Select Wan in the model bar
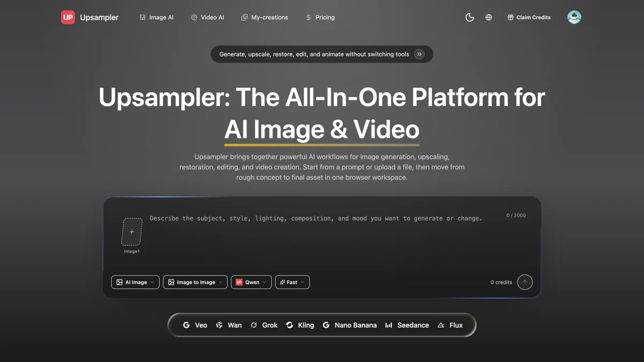The image size is (644, 362). click(229, 325)
